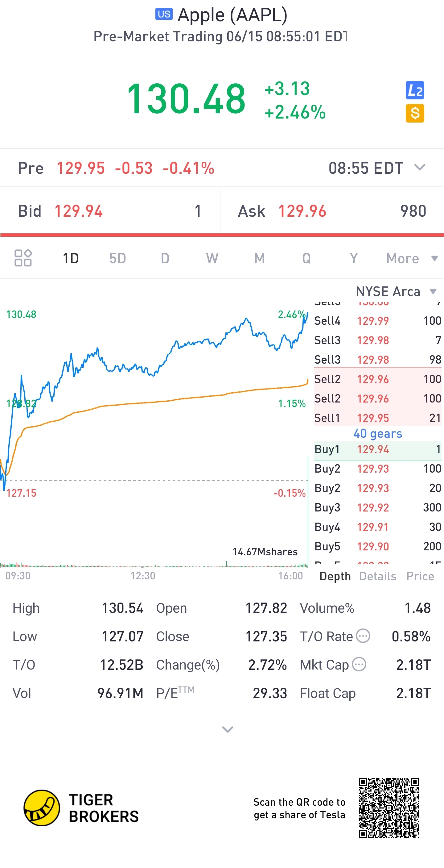Switch to the Details tab
Viewport: 444px width, 868px height.
pyautogui.click(x=377, y=576)
